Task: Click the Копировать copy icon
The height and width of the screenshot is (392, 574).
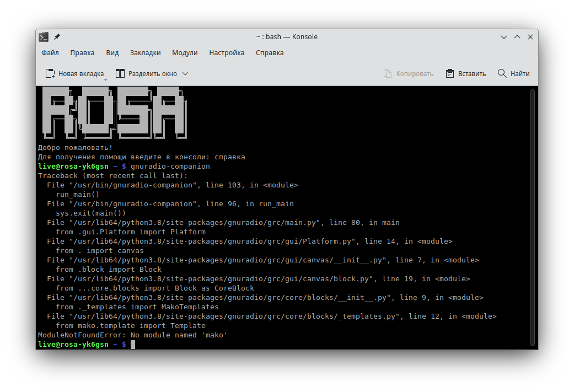Action: pos(388,73)
